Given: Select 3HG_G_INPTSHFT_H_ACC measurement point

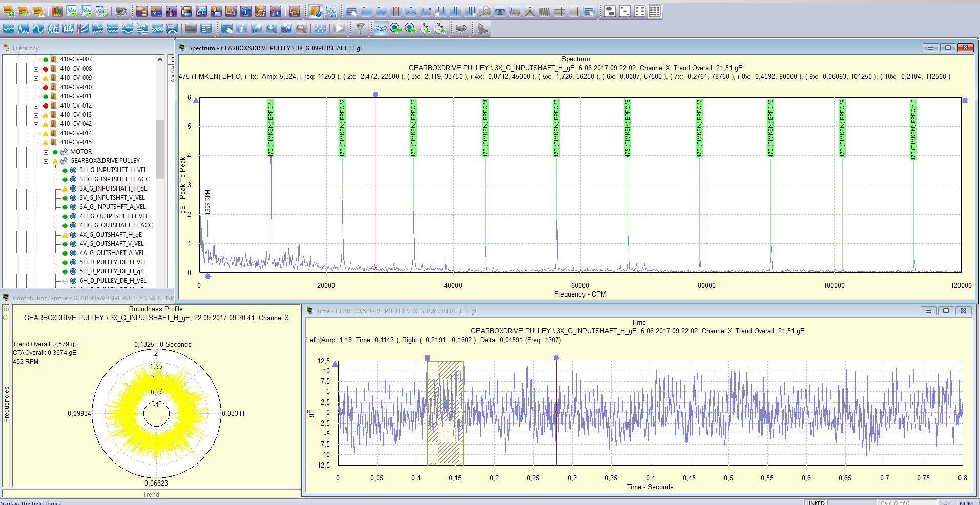Looking at the screenshot, I should 115,179.
